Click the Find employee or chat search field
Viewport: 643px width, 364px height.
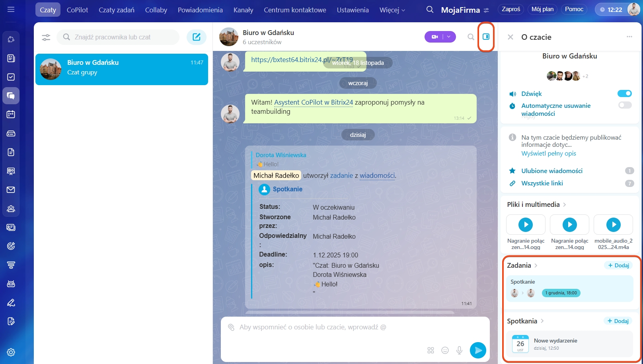pyautogui.click(x=118, y=37)
